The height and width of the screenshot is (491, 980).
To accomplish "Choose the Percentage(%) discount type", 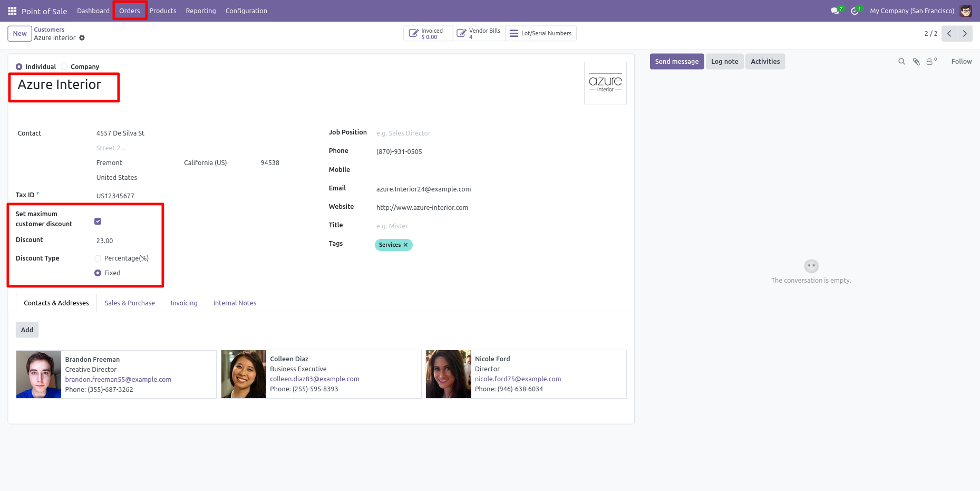I will [98, 258].
